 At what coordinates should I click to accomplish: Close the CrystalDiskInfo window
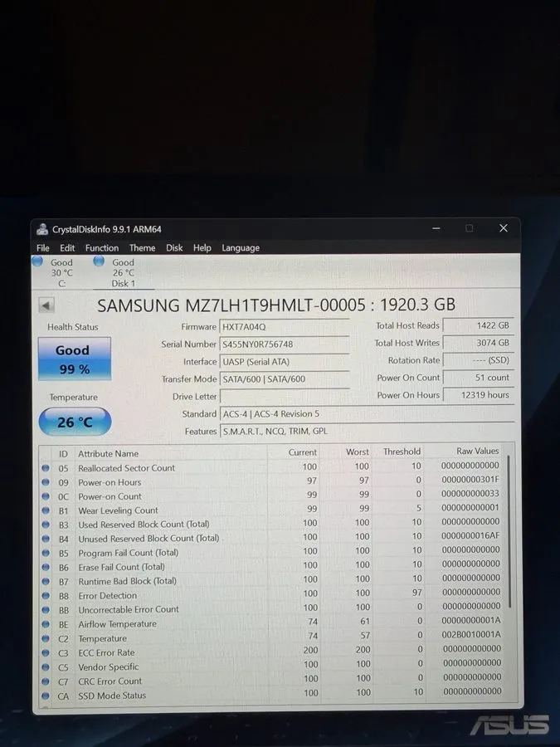(x=504, y=228)
